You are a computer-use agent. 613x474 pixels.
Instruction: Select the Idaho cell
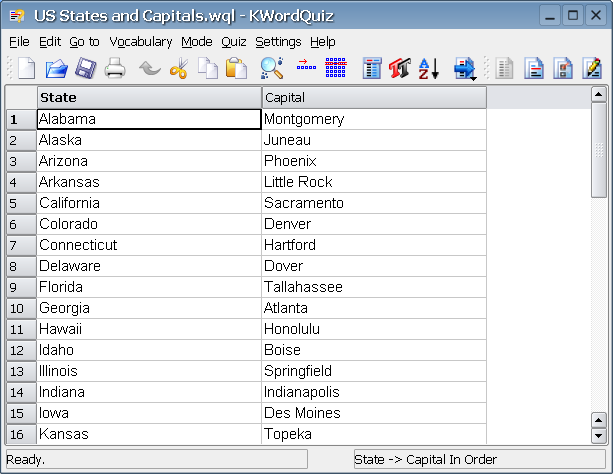click(x=149, y=350)
